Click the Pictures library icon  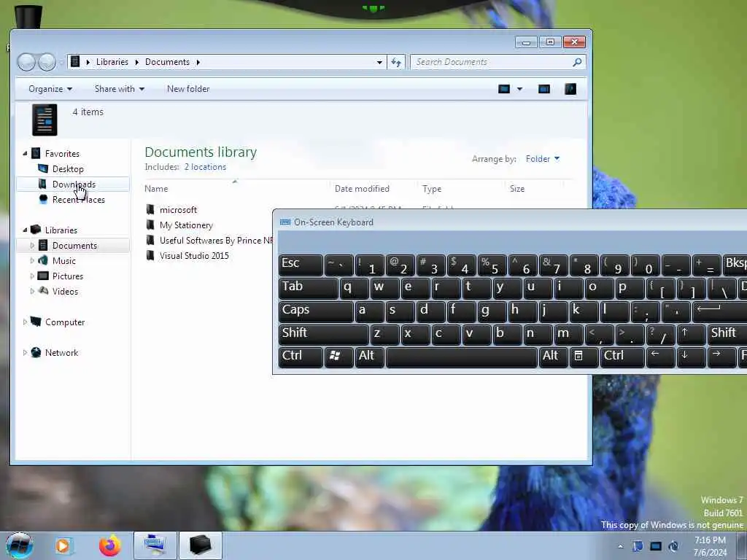(x=43, y=276)
